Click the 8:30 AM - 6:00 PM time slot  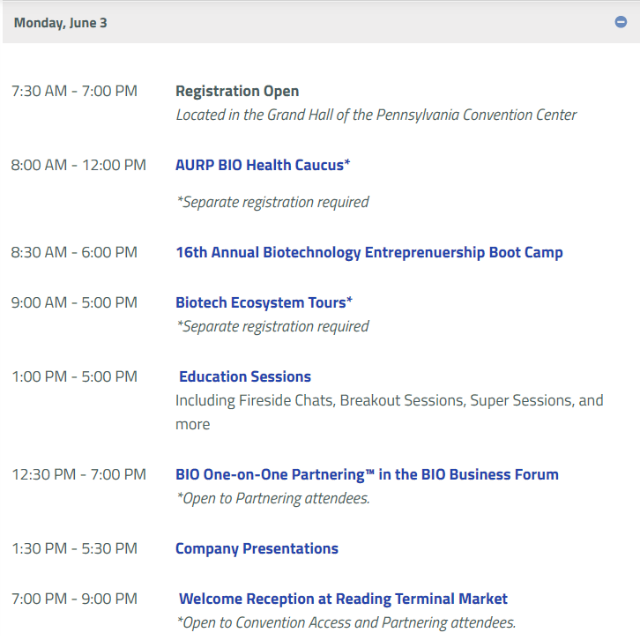click(x=74, y=253)
